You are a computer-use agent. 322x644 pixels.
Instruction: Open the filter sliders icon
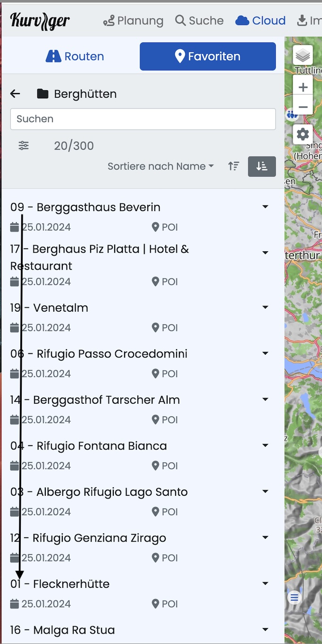click(24, 145)
